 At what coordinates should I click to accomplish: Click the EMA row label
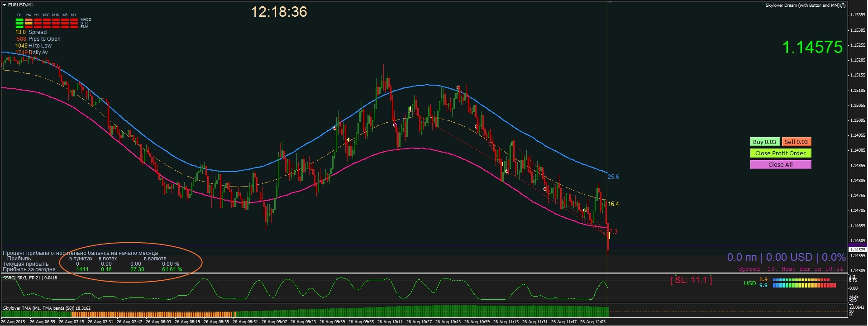click(85, 27)
